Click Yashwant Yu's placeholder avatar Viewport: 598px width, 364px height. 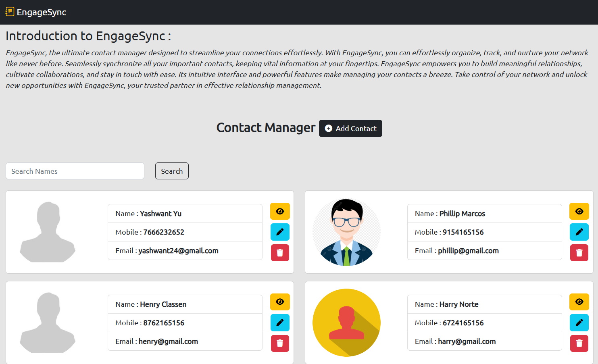[x=48, y=232]
